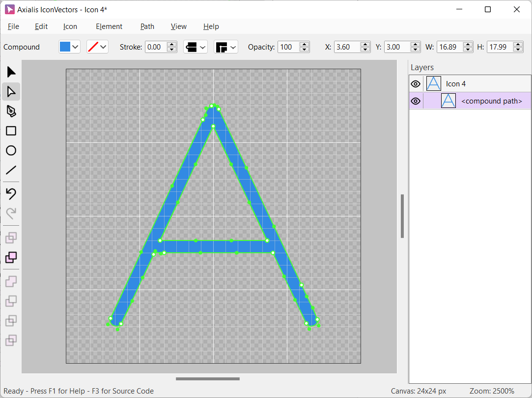
Task: Select the black arrow Selection tool
Action: [x=11, y=72]
